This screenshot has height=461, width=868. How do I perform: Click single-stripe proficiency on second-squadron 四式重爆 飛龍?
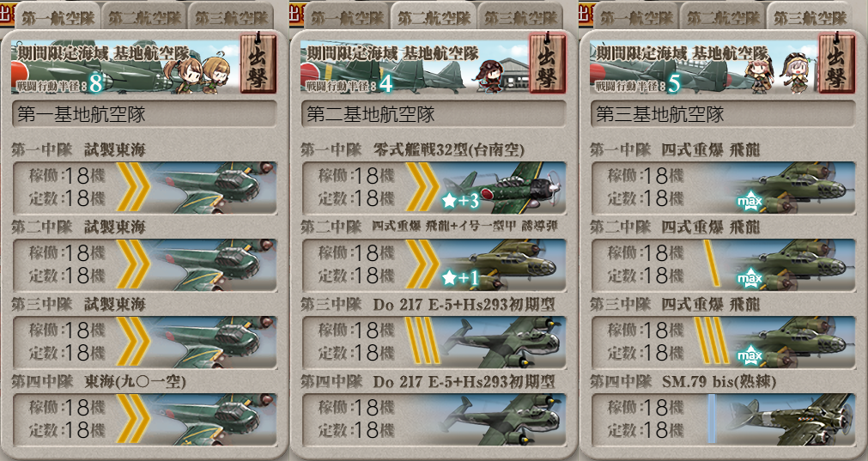(x=712, y=263)
